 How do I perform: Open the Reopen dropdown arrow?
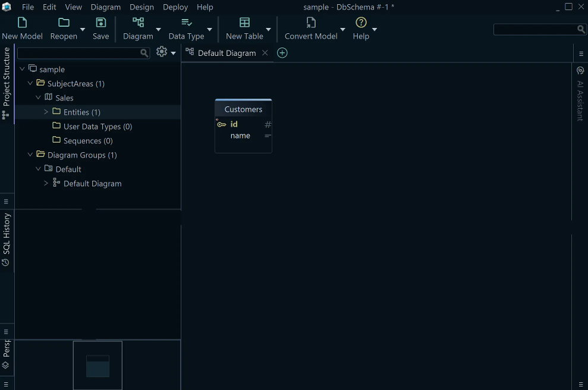(83, 29)
